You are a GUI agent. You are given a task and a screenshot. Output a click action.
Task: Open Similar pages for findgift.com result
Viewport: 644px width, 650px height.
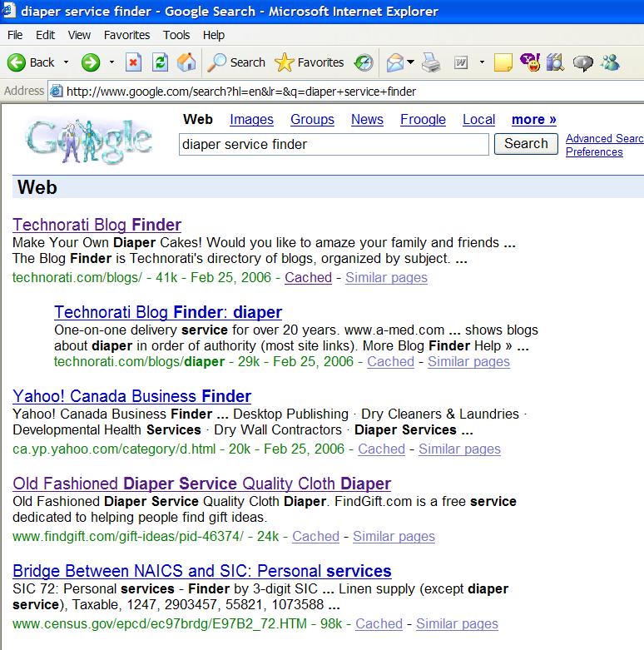tap(394, 537)
